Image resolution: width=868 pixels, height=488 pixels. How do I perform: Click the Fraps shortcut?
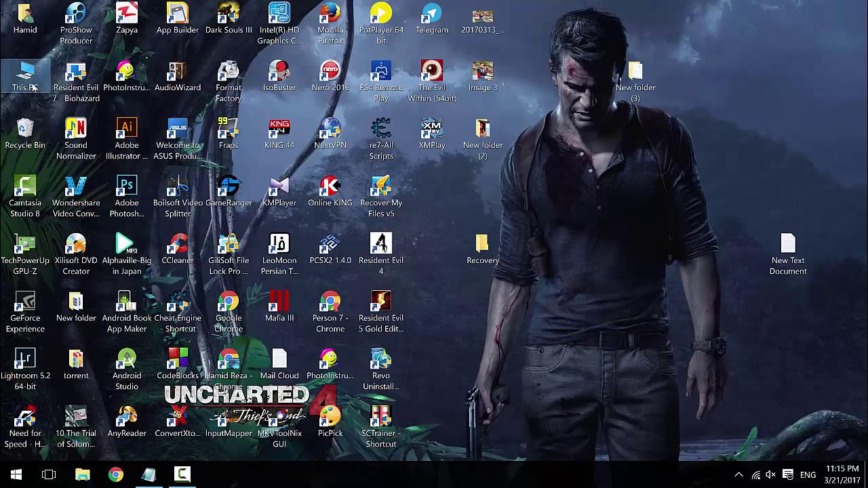point(229,134)
